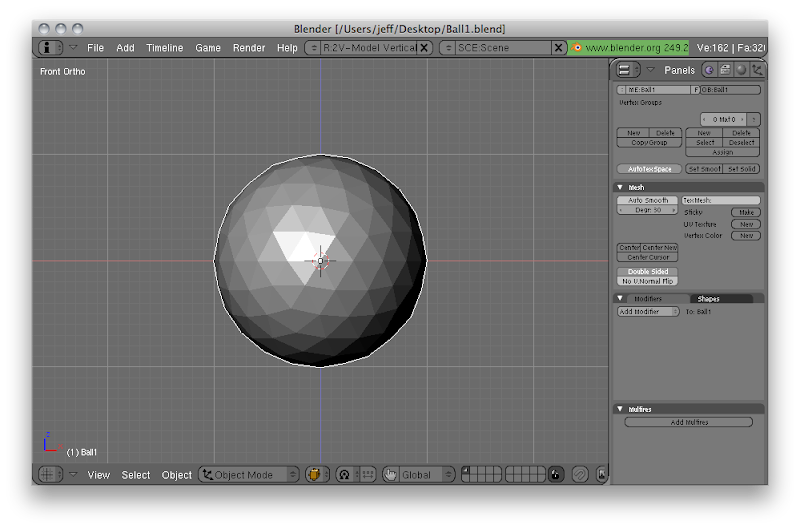Image resolution: width=800 pixels, height=529 pixels.
Task: Open the Add Modifier dropdown
Action: (x=648, y=312)
